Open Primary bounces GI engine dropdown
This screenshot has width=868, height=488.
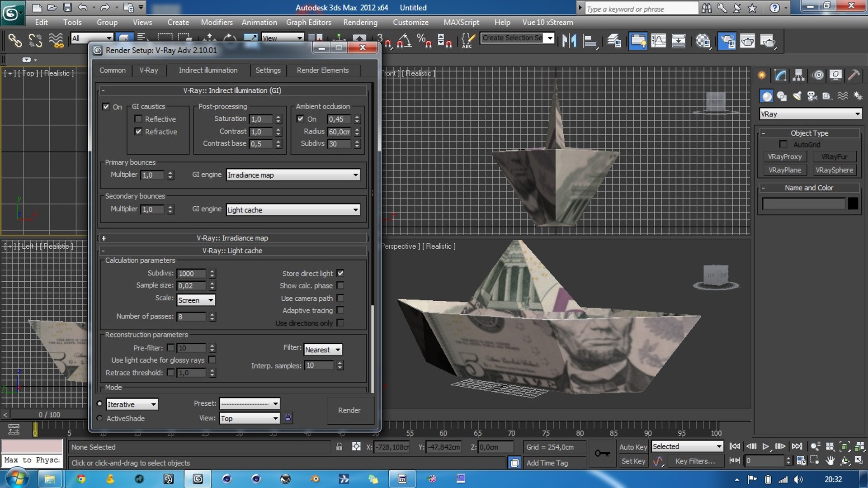click(293, 175)
